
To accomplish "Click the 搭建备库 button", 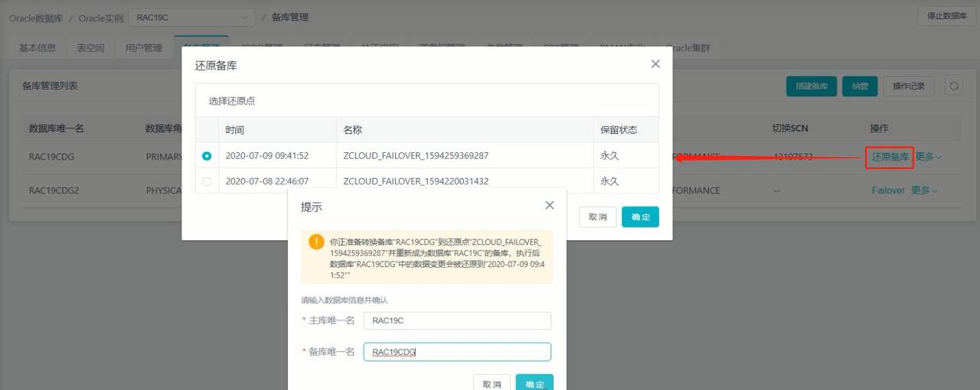I will click(812, 86).
